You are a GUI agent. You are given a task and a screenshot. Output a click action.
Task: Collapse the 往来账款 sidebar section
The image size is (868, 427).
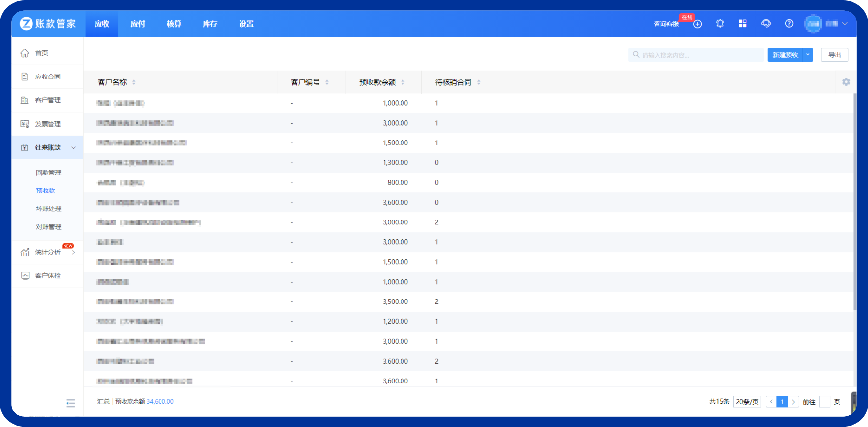(74, 148)
